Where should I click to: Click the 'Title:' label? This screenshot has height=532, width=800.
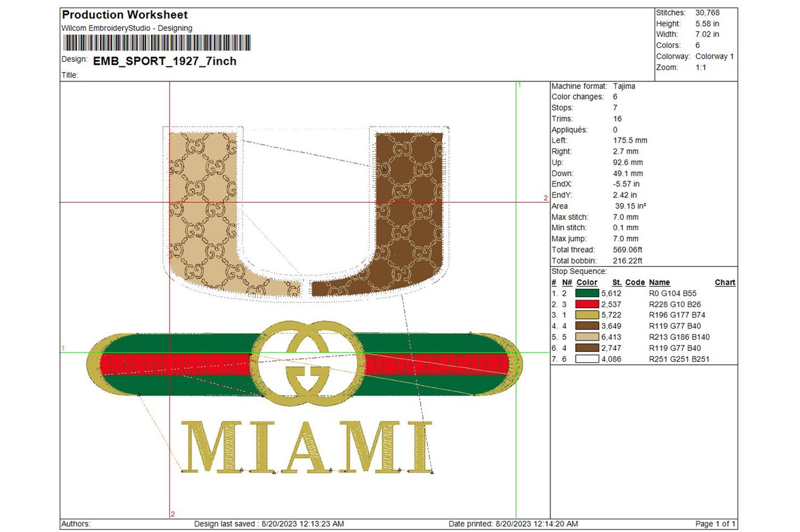pyautogui.click(x=70, y=75)
